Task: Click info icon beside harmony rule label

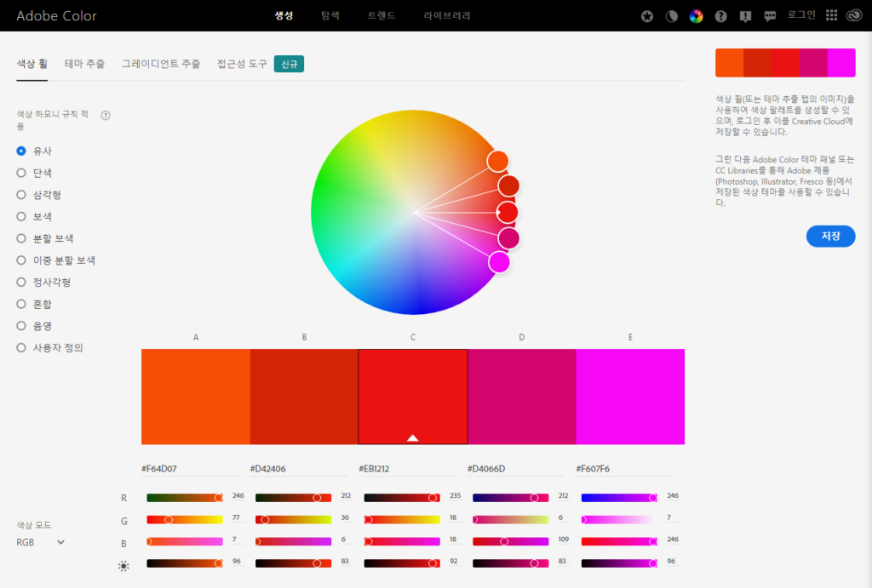Action: pos(106,115)
